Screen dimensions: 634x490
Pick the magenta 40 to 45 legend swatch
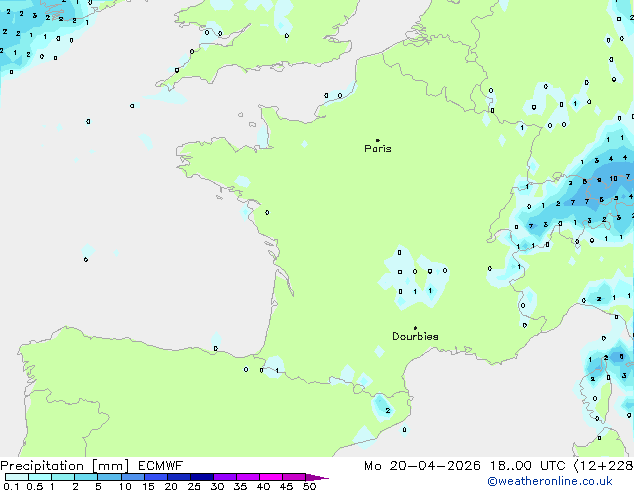[x=274, y=478]
